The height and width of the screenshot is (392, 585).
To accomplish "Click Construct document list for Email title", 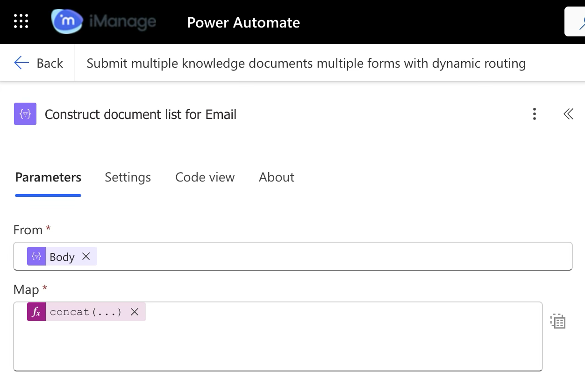I will tap(141, 114).
